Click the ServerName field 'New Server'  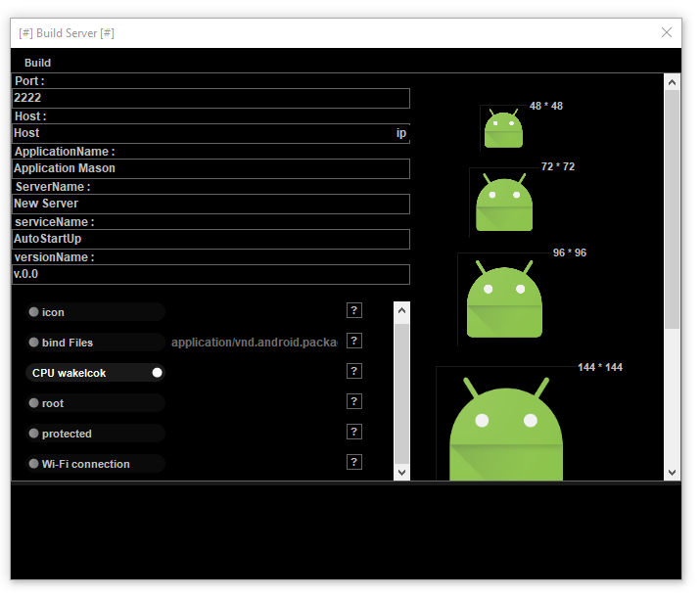point(210,204)
